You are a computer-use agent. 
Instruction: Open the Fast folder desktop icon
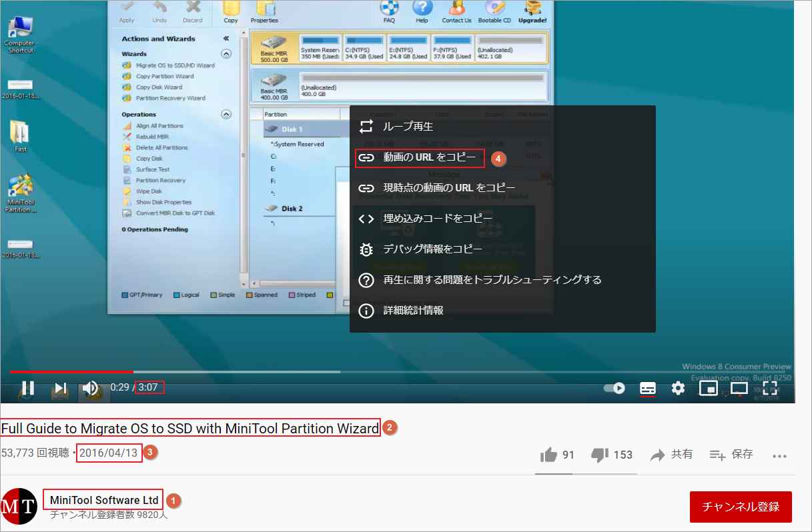pos(20,137)
